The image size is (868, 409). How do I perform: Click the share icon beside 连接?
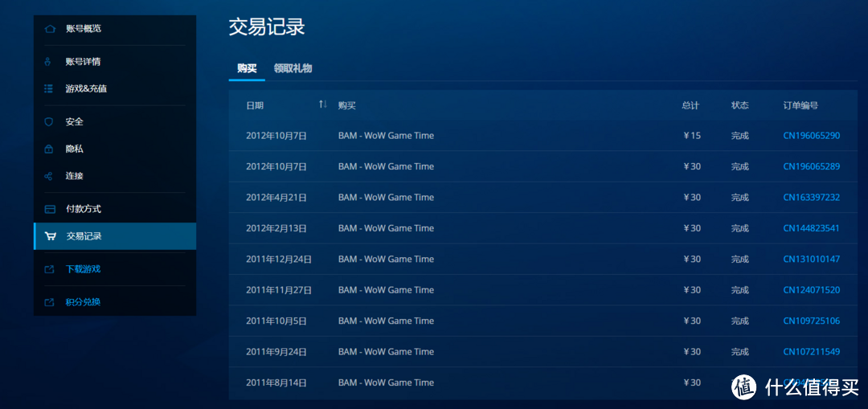tap(49, 176)
